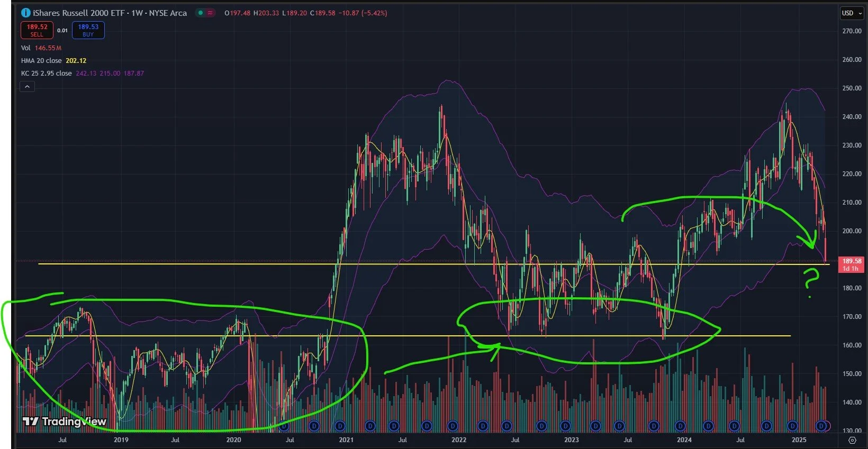Click the 180.00 price axis label
868x449 pixels.
click(x=852, y=288)
